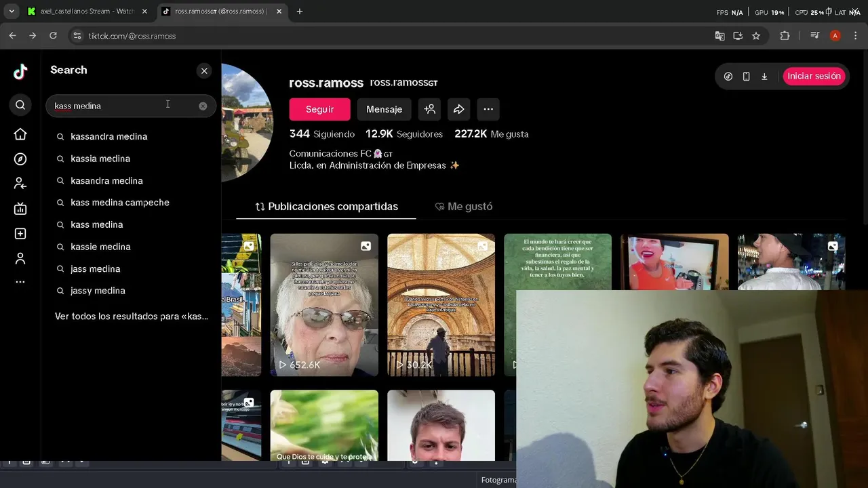The image size is (868, 488).
Task: Click Iniciar sesión button
Action: click(814, 76)
